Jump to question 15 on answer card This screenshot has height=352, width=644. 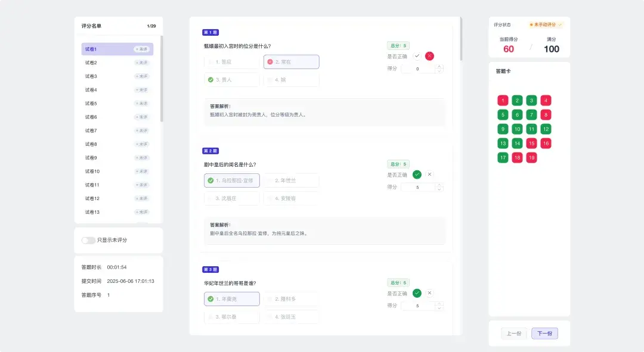point(531,144)
